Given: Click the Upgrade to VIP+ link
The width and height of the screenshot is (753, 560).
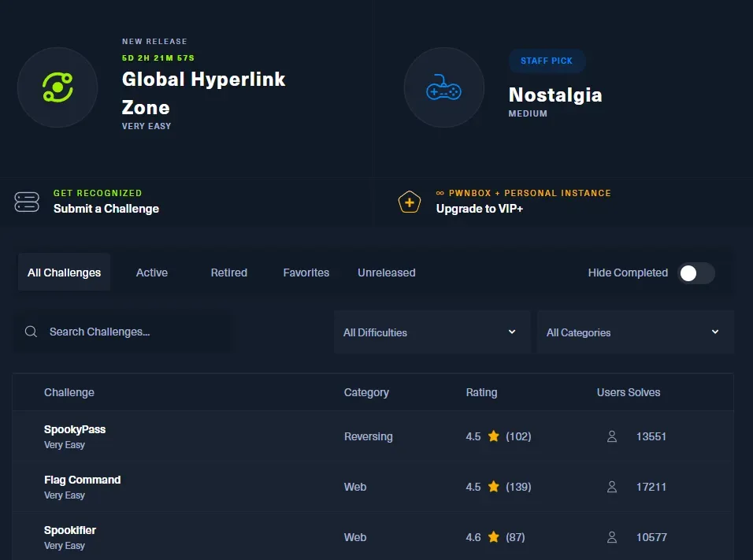Looking at the screenshot, I should click(x=480, y=209).
